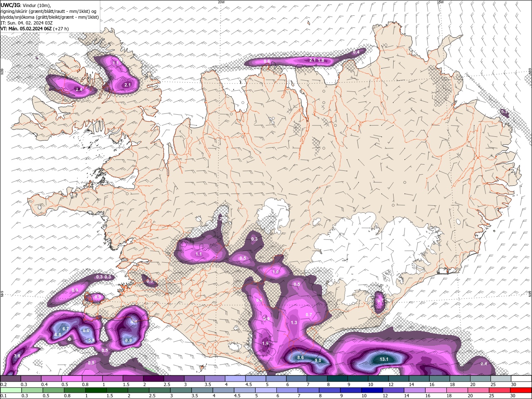This screenshot has width=532, height=399.
Task: Click the 20W longitude label
Action: click(x=221, y=2)
